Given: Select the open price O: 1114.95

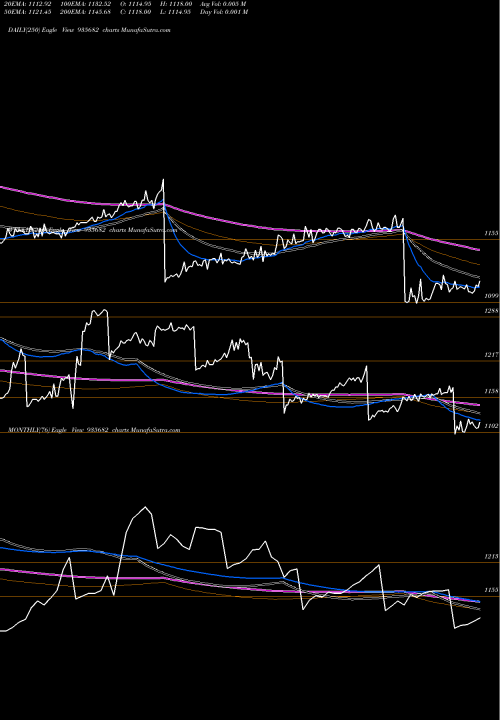Looking at the screenshot, I should point(135,4).
